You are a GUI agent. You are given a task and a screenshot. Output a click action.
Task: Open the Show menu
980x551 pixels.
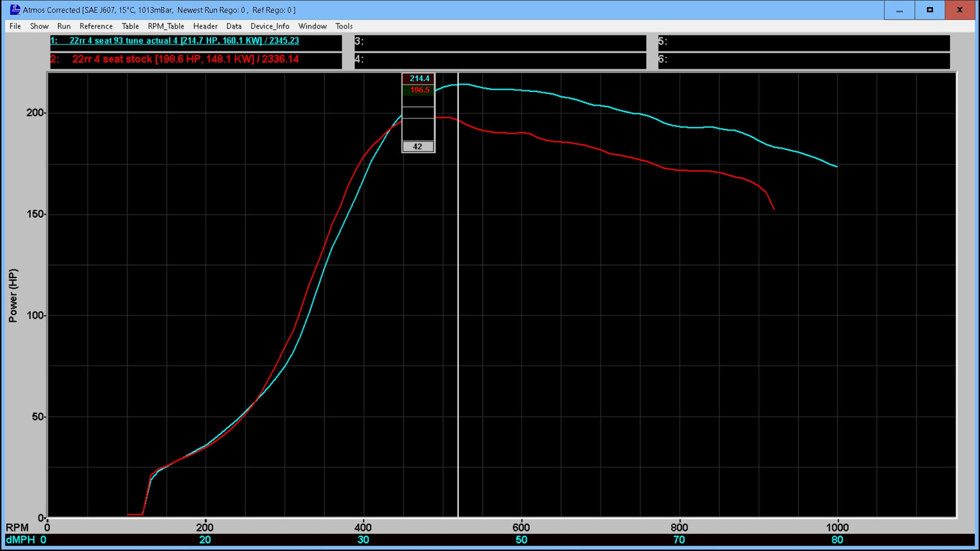point(39,26)
